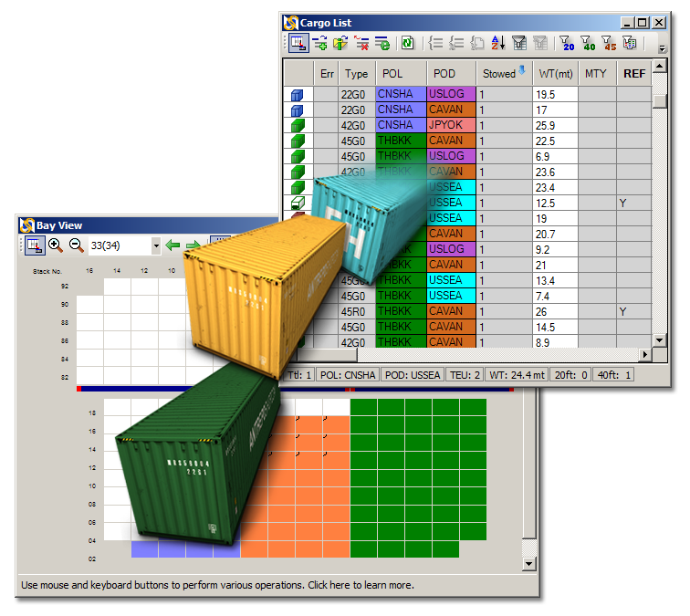Click the POL: CNSHA status bar entry

click(x=348, y=375)
